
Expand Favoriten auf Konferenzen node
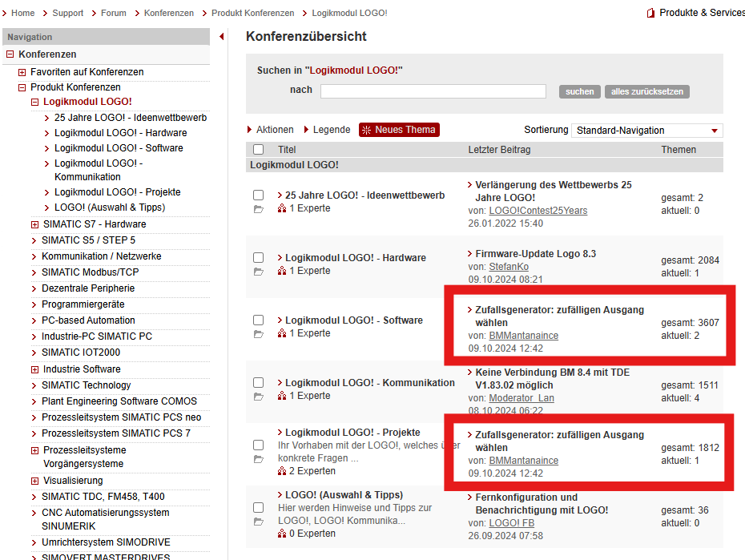point(22,72)
